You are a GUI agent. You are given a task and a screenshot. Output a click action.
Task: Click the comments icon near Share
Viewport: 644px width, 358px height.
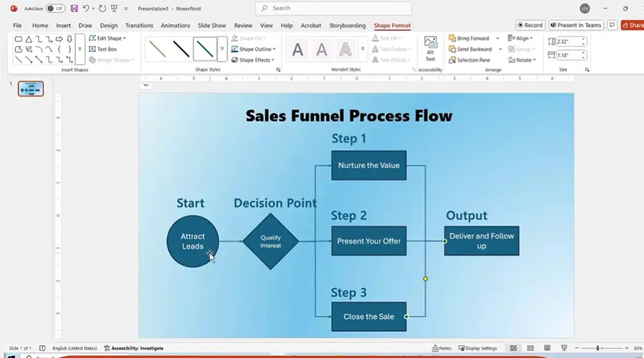tap(612, 25)
